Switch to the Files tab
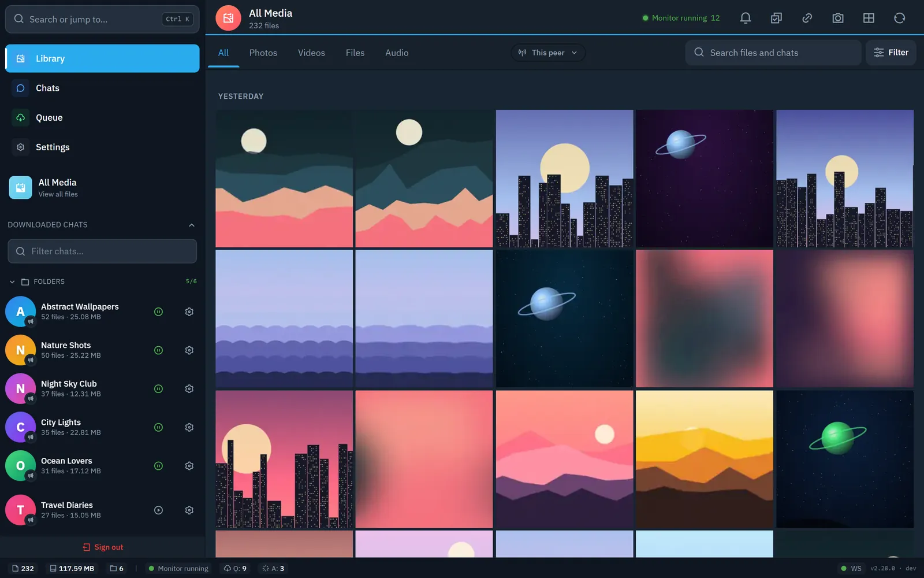Image resolution: width=924 pixels, height=578 pixels. coord(355,53)
